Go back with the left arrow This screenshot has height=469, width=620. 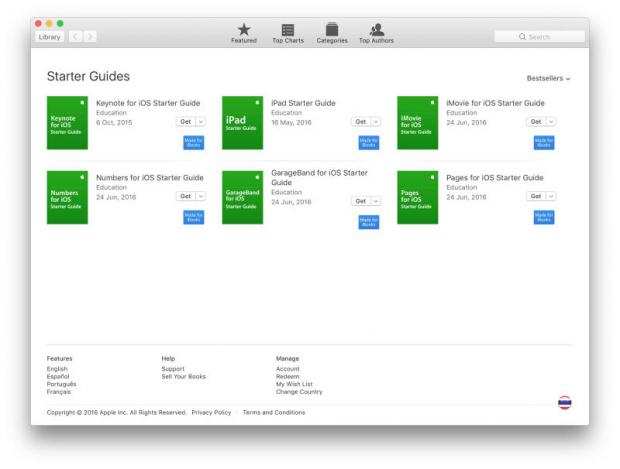76,37
